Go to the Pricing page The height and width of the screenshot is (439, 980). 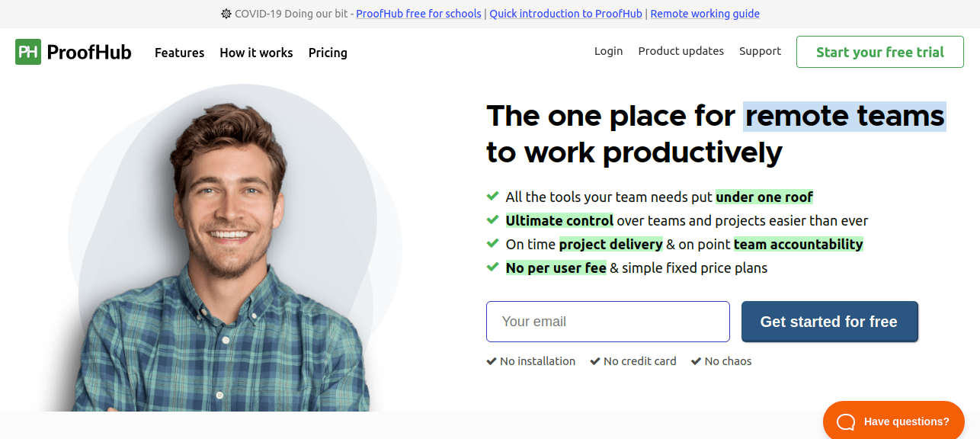tap(328, 53)
